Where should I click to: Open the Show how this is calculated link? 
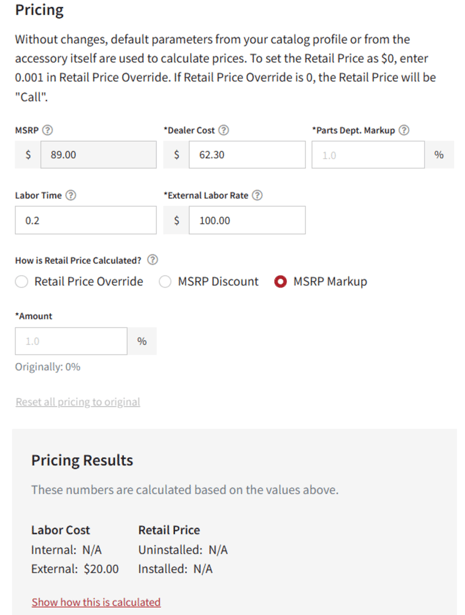coord(96,602)
